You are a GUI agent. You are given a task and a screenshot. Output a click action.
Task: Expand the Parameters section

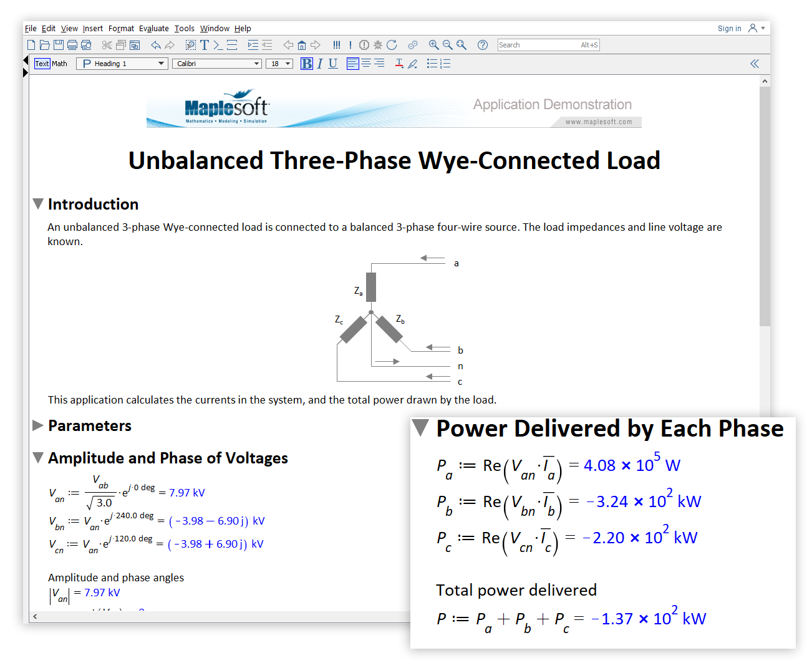38,425
